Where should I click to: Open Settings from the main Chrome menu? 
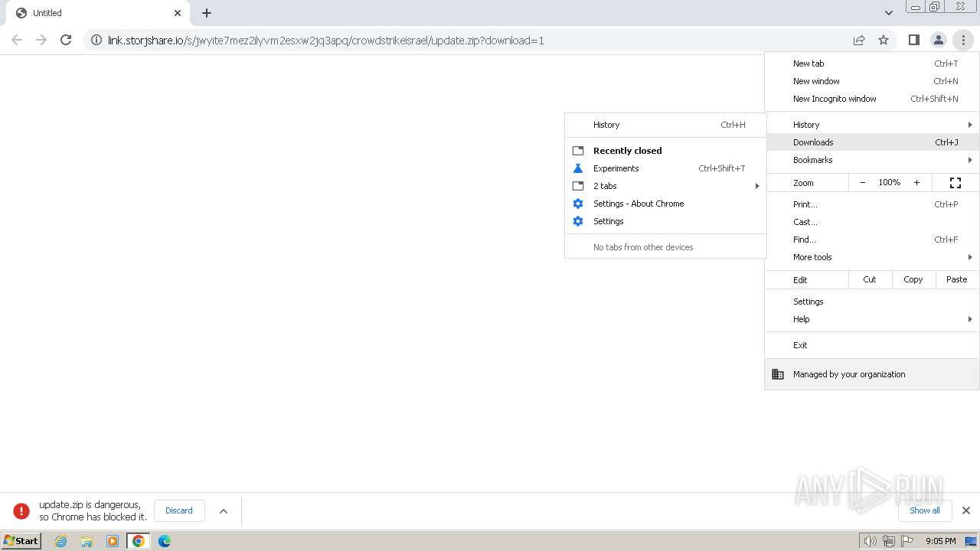872,302
